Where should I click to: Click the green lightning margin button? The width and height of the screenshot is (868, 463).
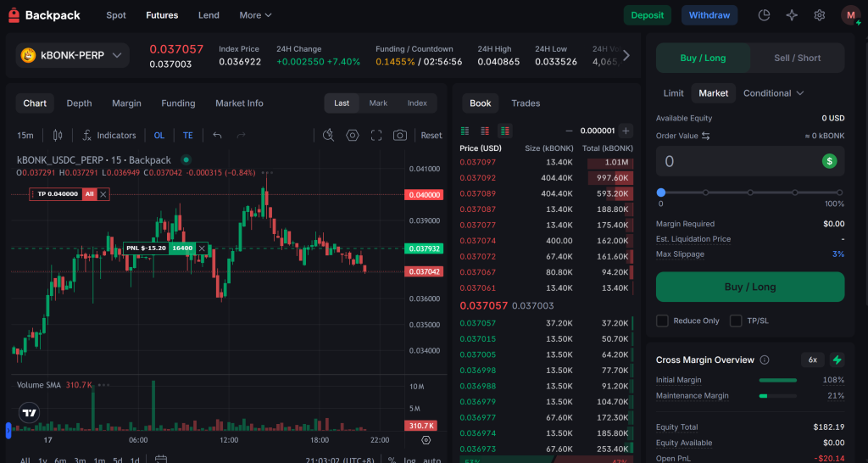(x=837, y=360)
